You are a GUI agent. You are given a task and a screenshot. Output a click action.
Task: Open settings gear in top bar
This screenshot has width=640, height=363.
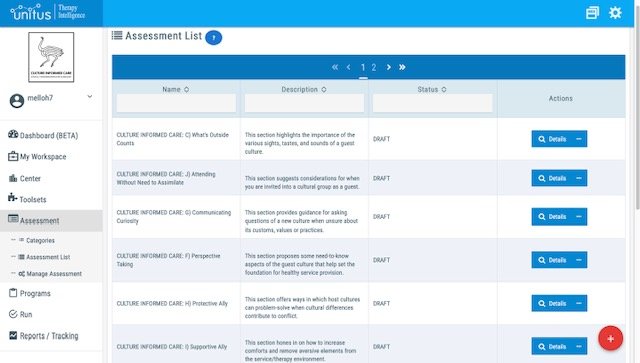click(x=615, y=13)
